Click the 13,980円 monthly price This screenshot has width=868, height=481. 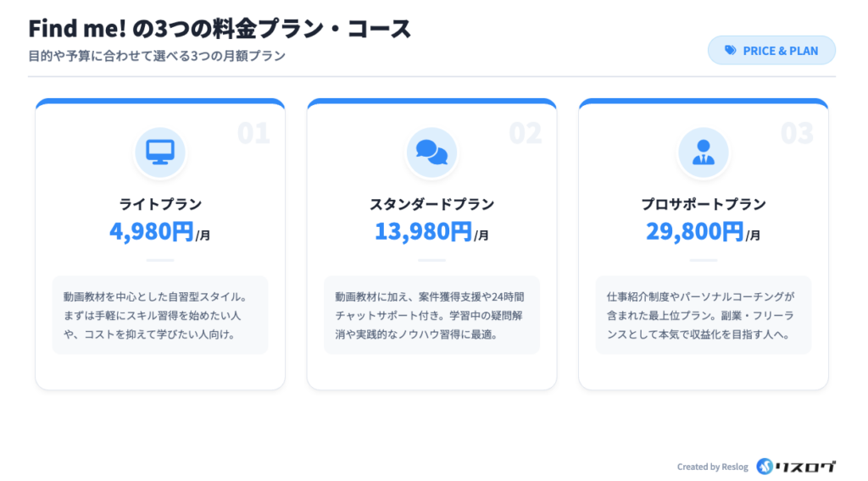424,231
